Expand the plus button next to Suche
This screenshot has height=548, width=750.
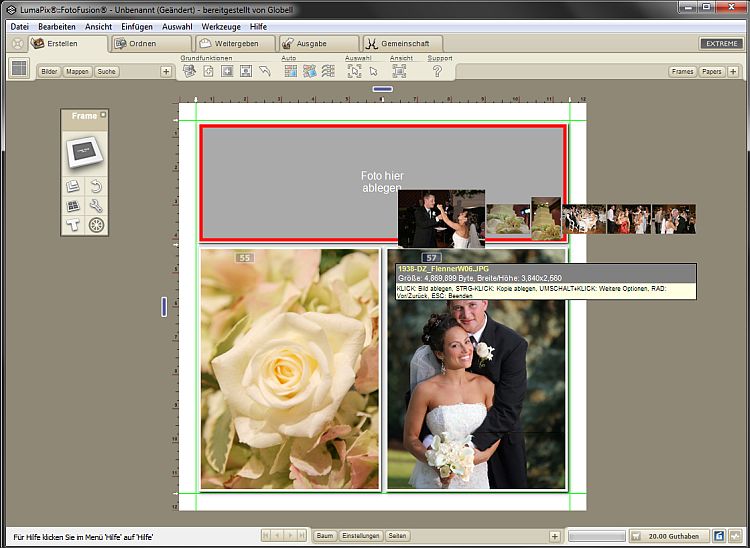166,71
